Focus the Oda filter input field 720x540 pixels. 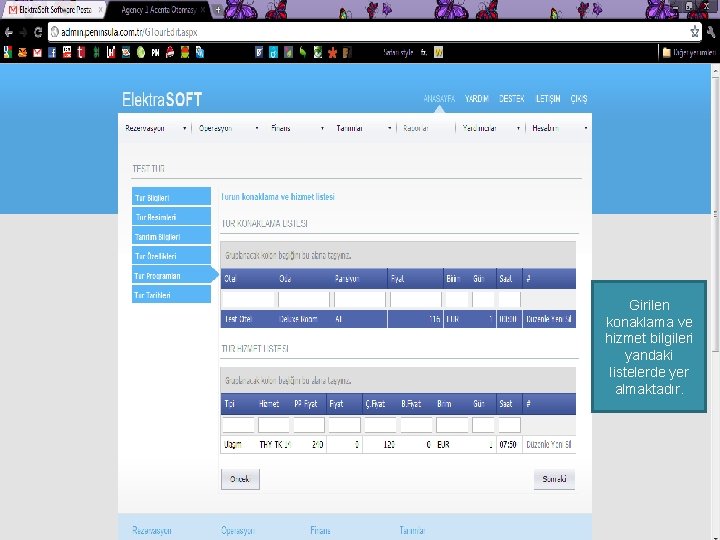coord(304,299)
